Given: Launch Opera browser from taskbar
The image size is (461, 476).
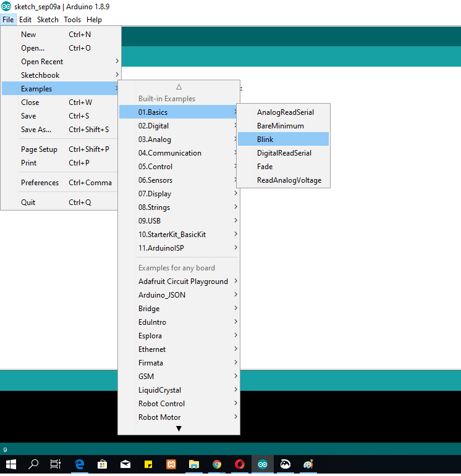Looking at the screenshot, I should [x=240, y=464].
